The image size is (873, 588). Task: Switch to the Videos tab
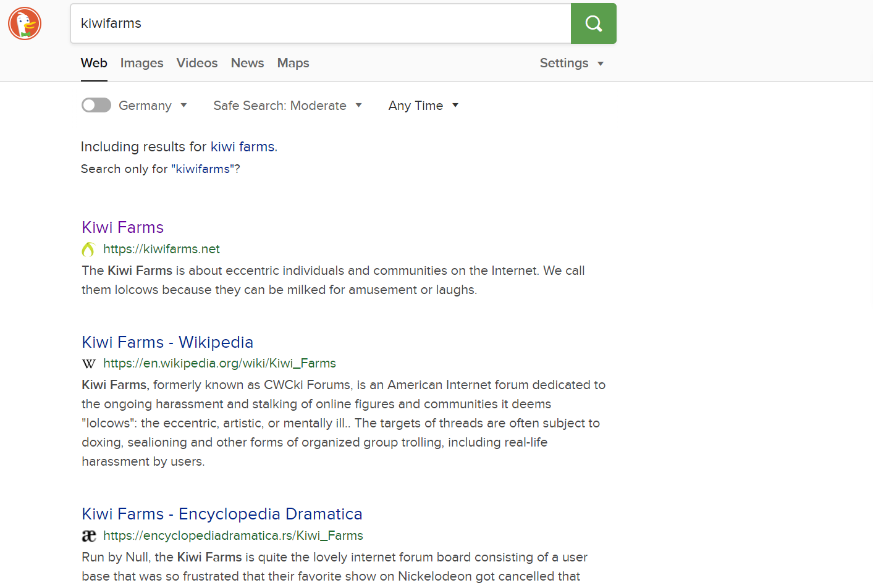tap(197, 63)
